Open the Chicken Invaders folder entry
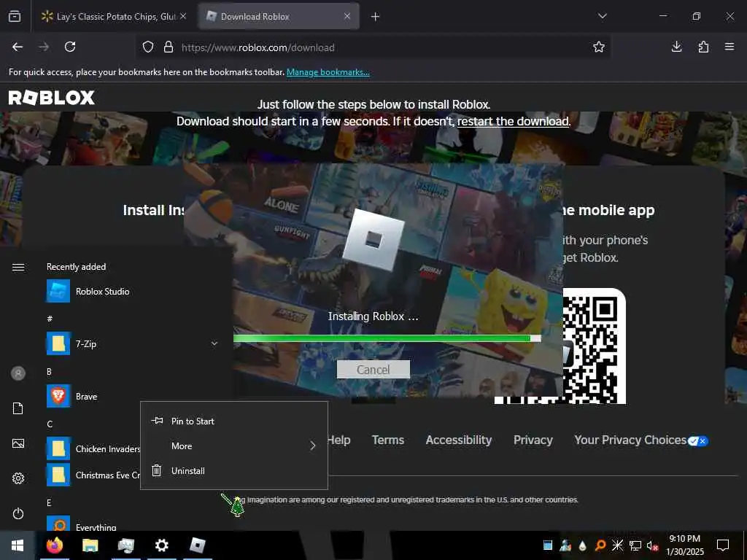747x560 pixels. pyautogui.click(x=93, y=448)
